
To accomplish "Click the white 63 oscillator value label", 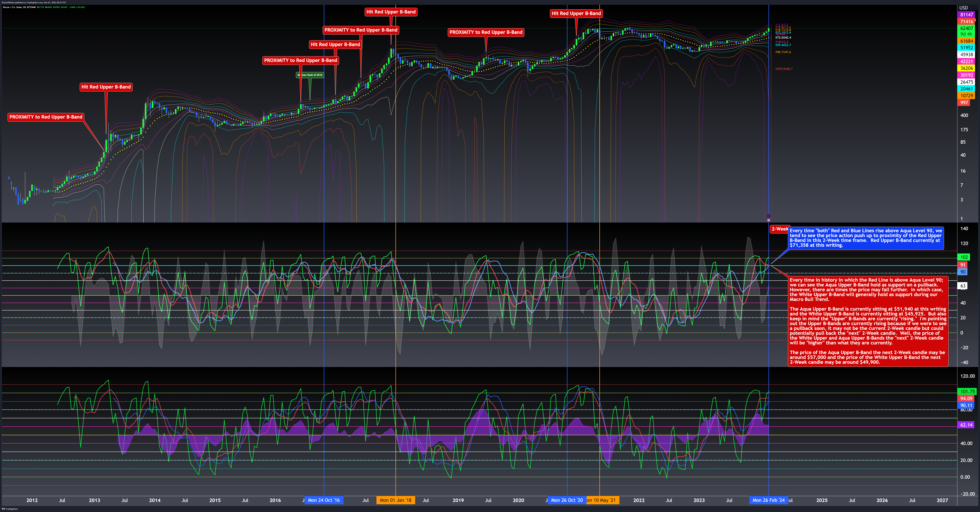I will click(x=963, y=286).
